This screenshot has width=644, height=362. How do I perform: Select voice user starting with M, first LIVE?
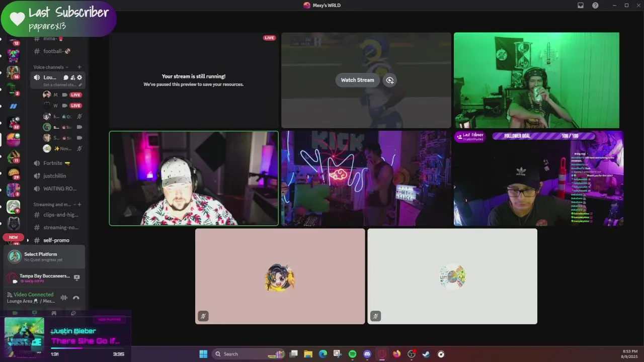62,95
